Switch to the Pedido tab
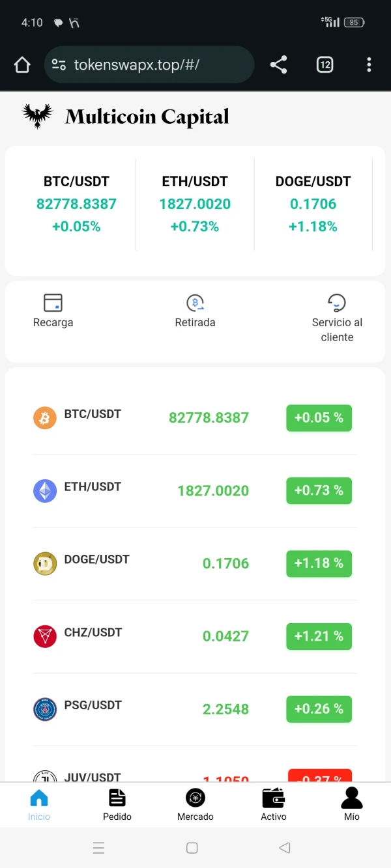This screenshot has width=391, height=868. click(x=117, y=805)
